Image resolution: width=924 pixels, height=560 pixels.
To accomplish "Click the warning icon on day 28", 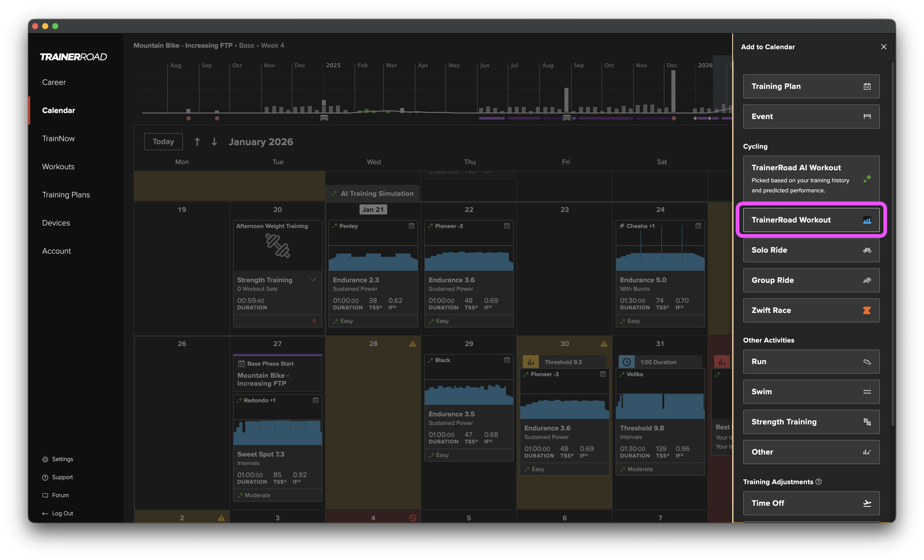I will (x=413, y=344).
